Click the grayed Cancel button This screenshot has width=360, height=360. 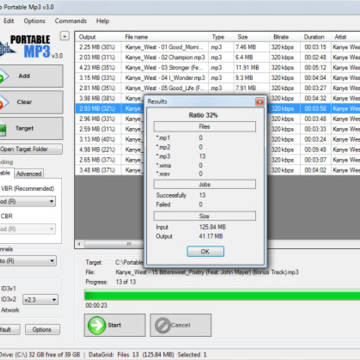181,325
